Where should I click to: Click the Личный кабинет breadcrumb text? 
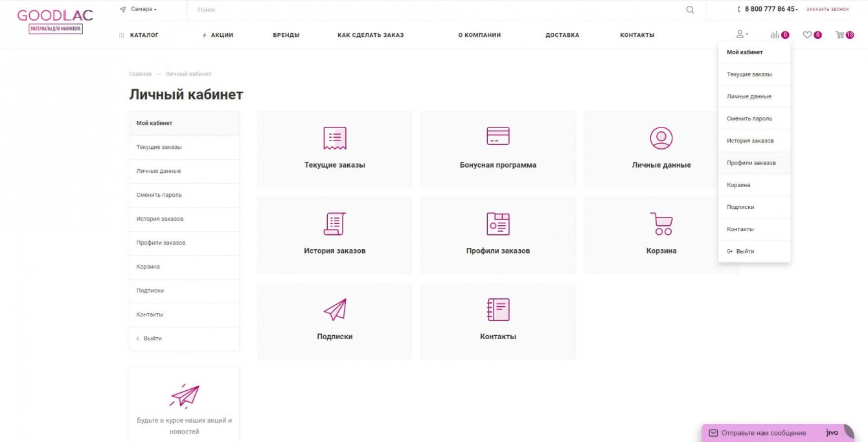tap(188, 74)
